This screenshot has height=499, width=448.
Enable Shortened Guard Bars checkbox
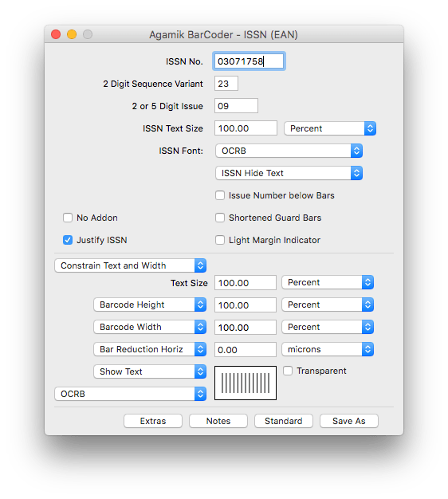[220, 218]
